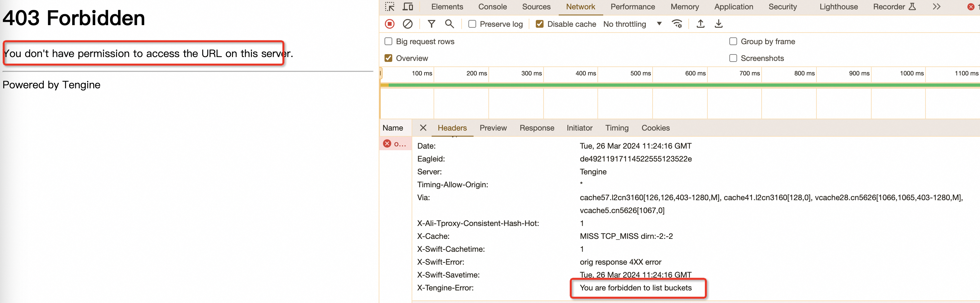980x303 pixels.
Task: Click the 1000 ms timeline marker
Action: coord(912,73)
